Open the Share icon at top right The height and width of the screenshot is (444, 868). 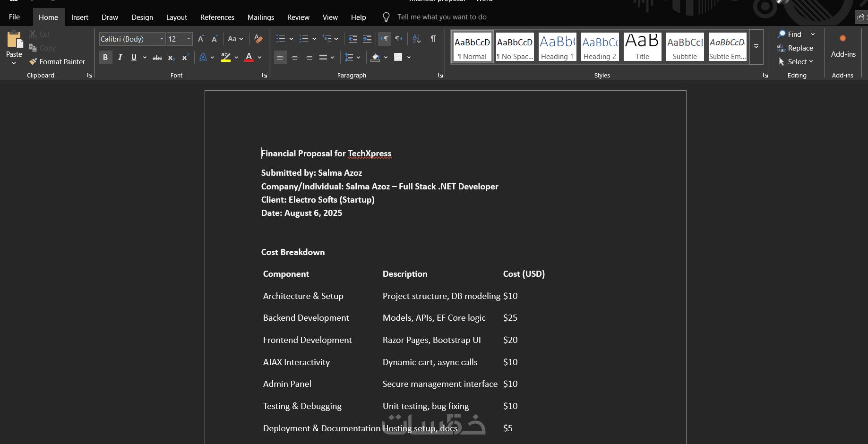tap(861, 17)
